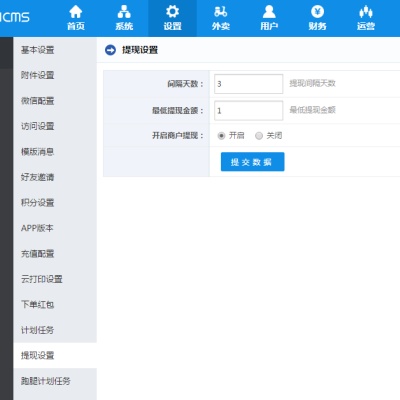Click the arrow icon beside 提现设置 title
Image resolution: width=400 pixels, height=400 pixels.
(x=110, y=50)
